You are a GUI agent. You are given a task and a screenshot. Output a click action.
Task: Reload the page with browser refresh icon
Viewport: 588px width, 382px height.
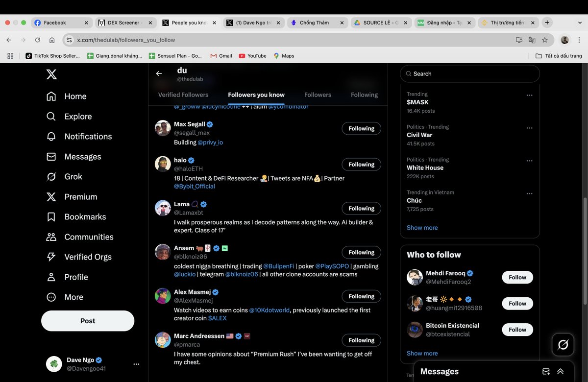click(38, 40)
